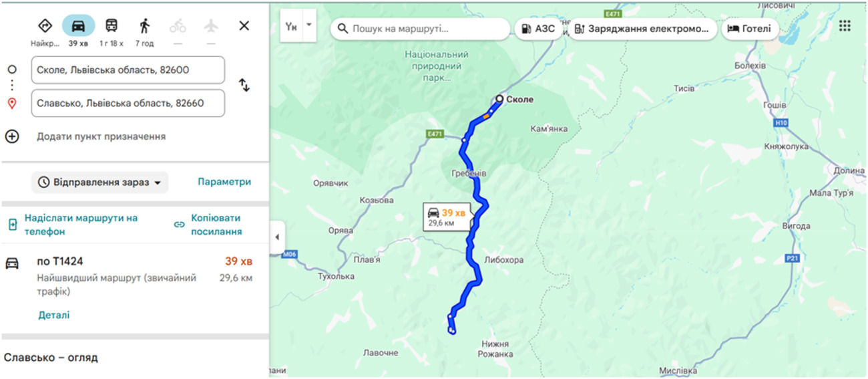Show gas stations (АЗС) along route
868x379 pixels.
click(x=538, y=29)
